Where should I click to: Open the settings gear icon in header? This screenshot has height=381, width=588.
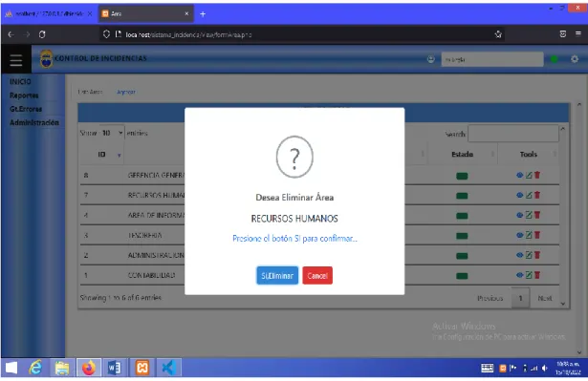574,59
